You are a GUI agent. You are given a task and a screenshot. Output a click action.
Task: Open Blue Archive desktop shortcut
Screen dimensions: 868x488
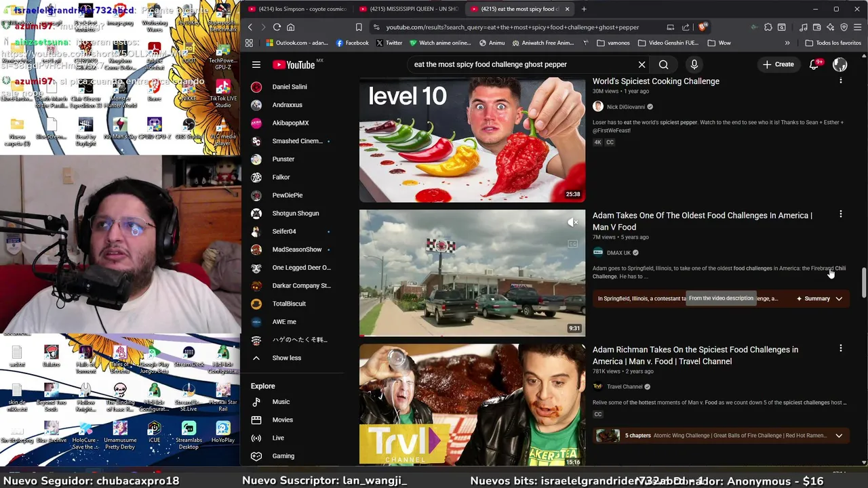[51, 432]
